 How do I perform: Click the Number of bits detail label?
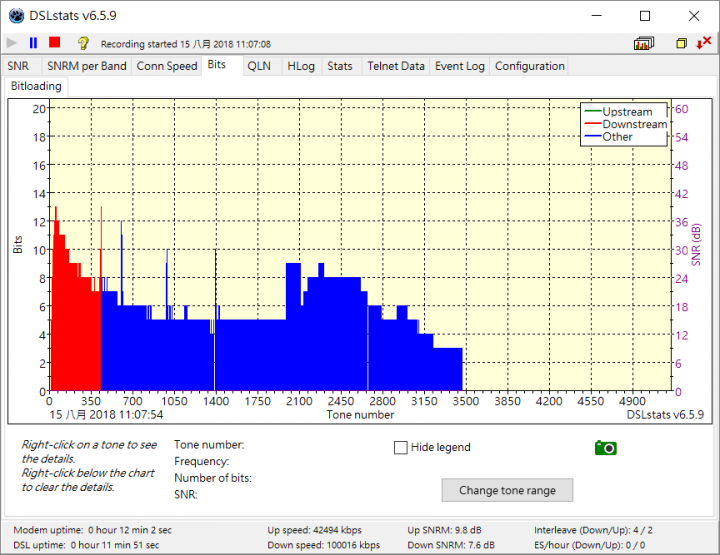coord(213,478)
